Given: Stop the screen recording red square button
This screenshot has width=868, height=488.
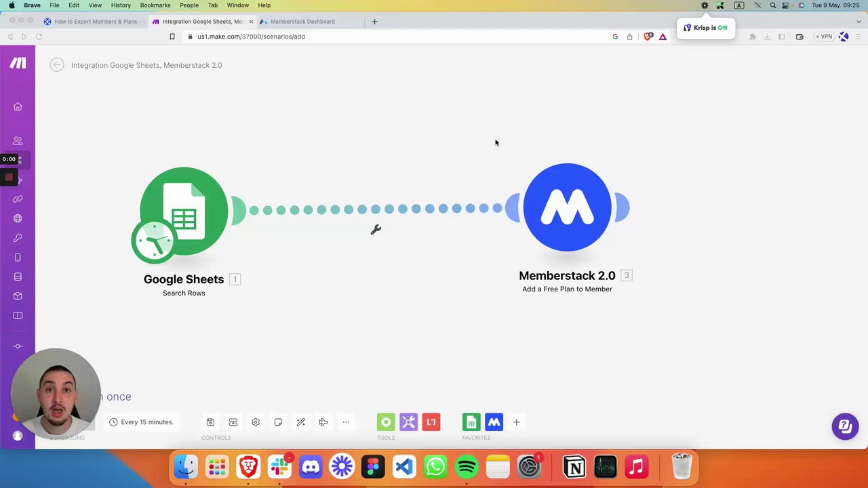Looking at the screenshot, I should [9, 178].
